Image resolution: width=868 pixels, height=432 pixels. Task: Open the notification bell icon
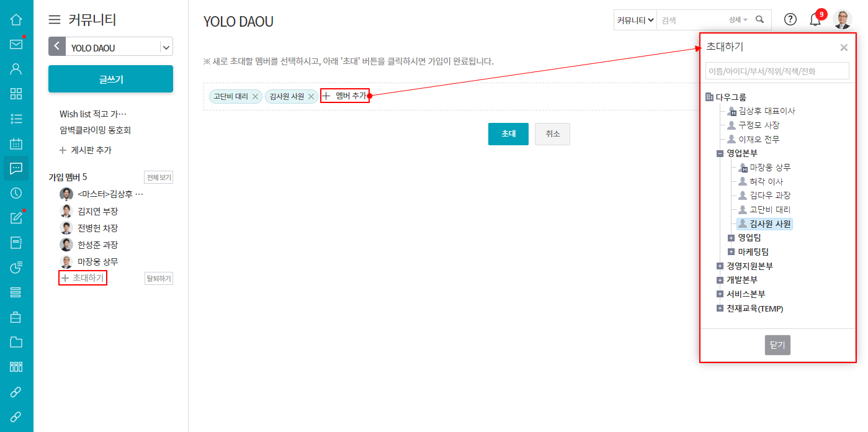815,19
